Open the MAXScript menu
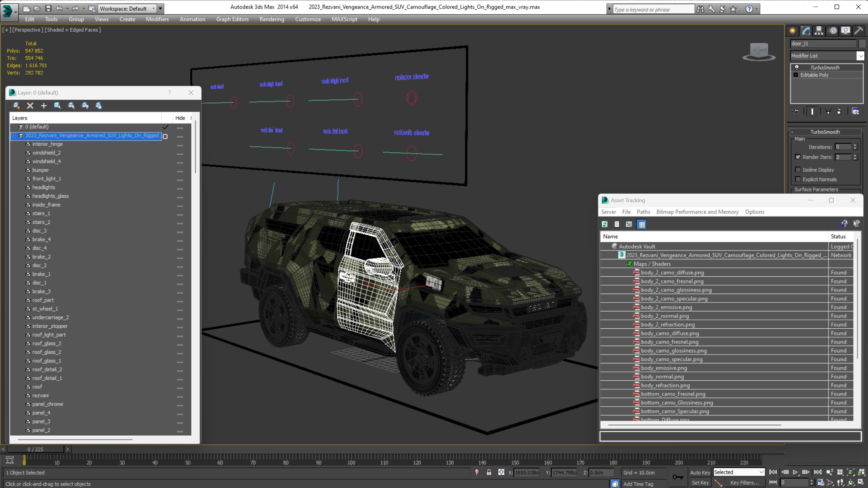 (344, 19)
